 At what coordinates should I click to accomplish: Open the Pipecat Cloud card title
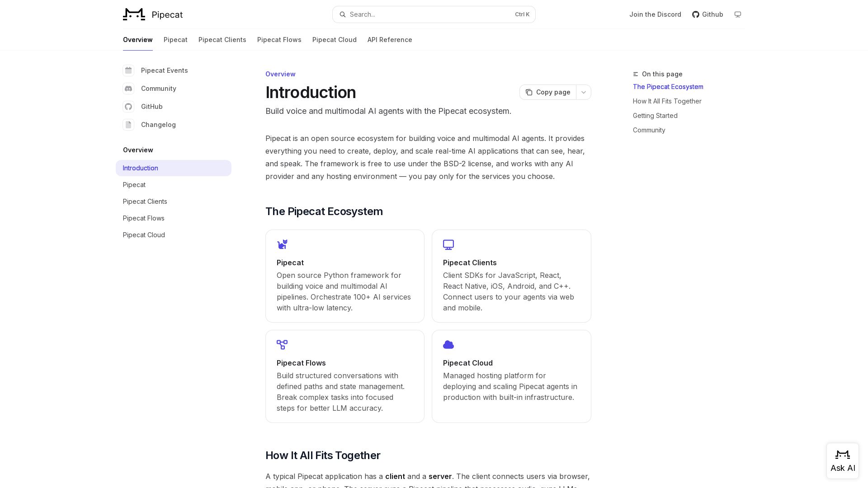pos(468,363)
